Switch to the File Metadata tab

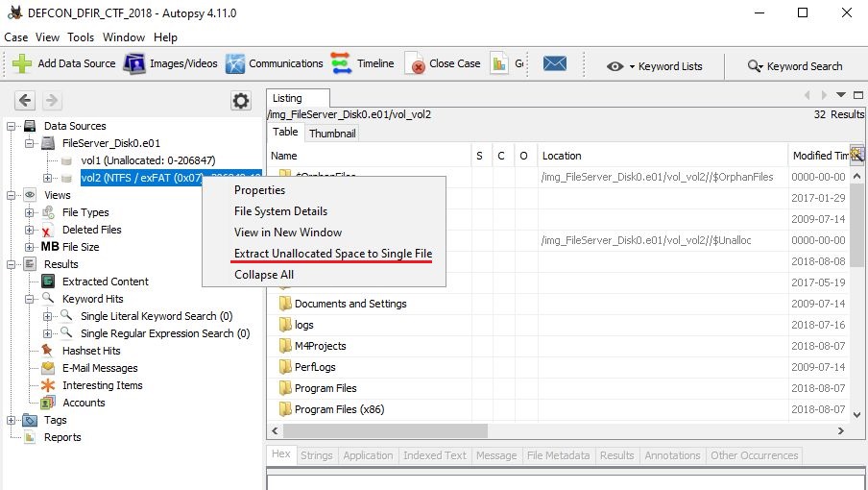(x=558, y=455)
